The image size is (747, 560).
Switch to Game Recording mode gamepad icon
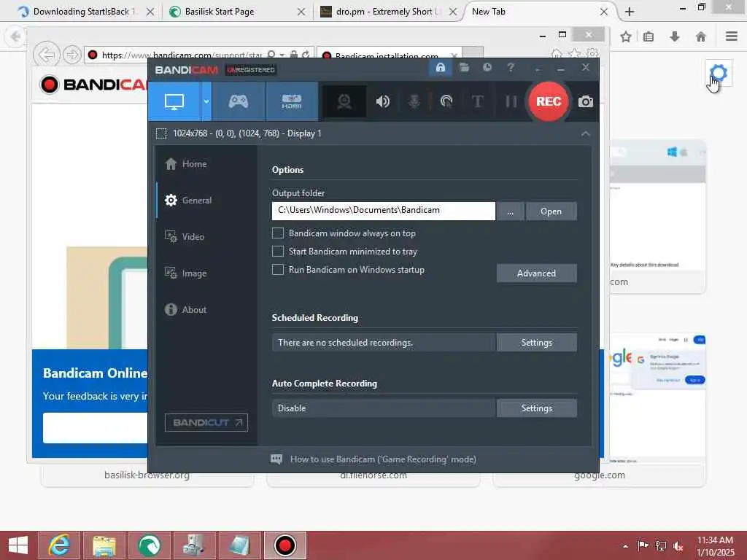pos(239,101)
